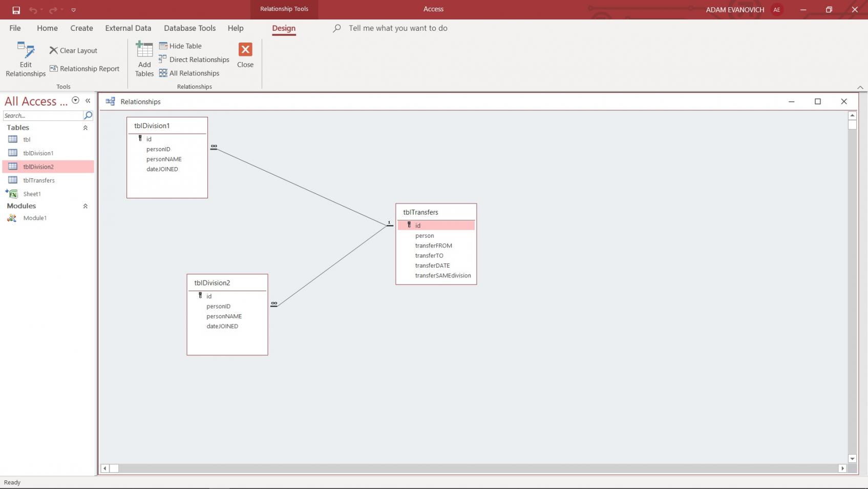
Task: Show Direct Relationships
Action: (194, 59)
